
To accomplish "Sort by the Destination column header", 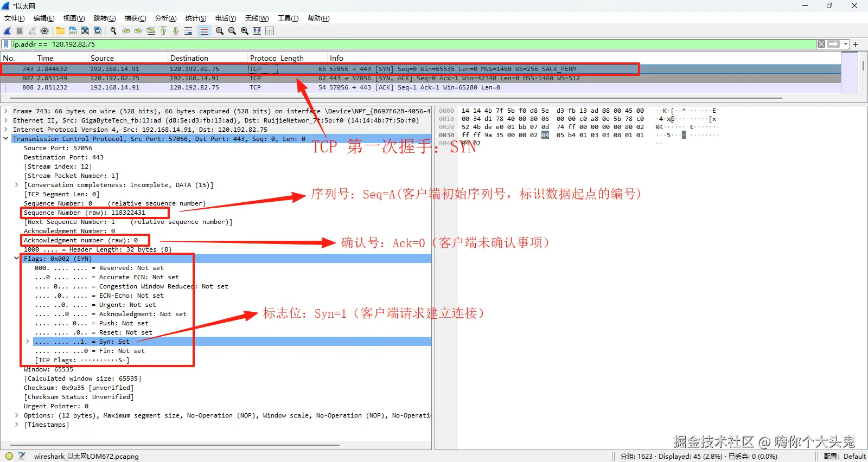I will [207, 58].
